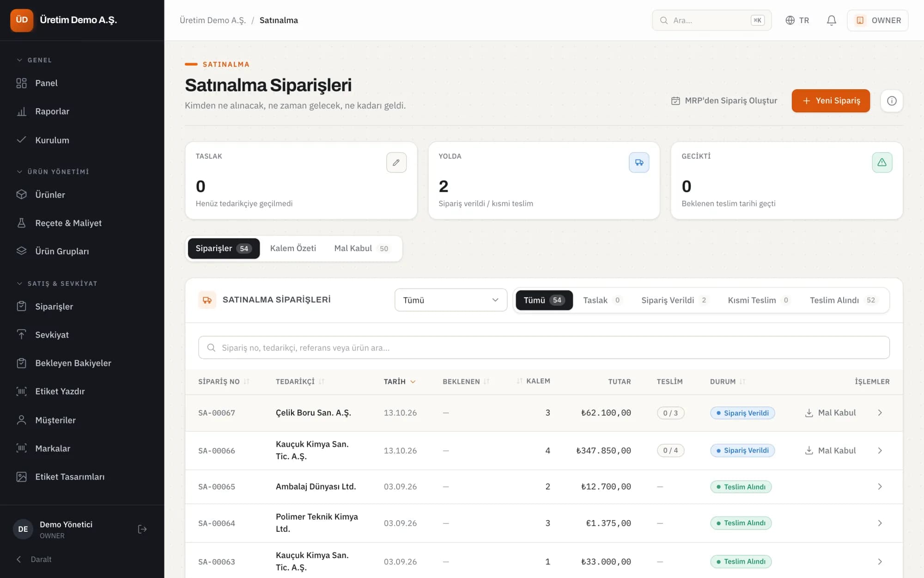The height and width of the screenshot is (578, 924).
Task: Open the notifications bell icon
Action: (x=831, y=20)
